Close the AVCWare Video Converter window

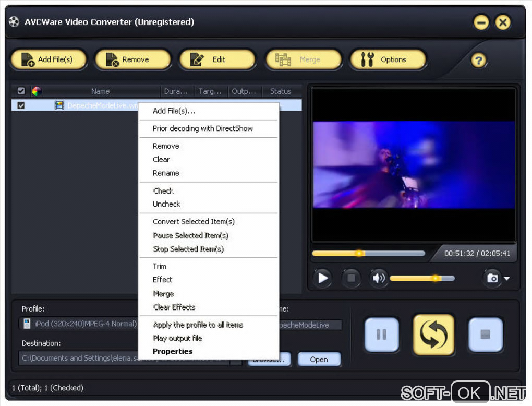503,22
